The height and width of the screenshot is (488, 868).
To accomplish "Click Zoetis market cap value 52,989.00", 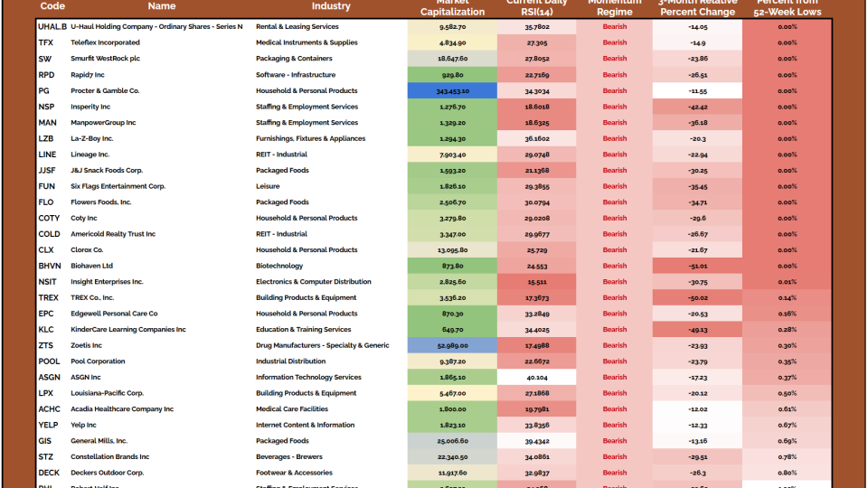I will (452, 345).
